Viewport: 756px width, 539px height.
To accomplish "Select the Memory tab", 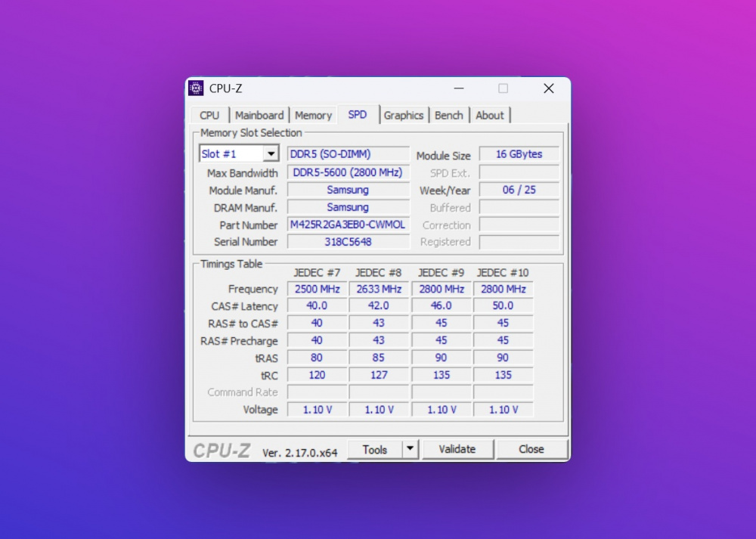I will point(313,116).
